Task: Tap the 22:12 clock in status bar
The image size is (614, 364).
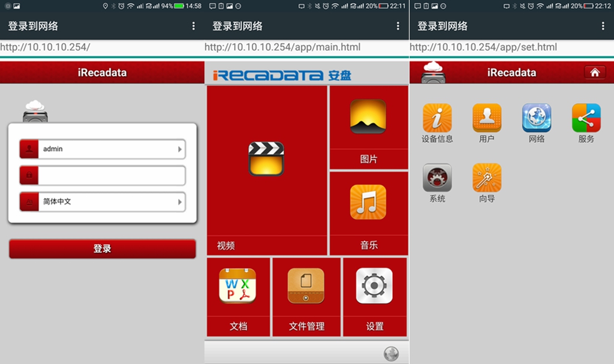Action: [x=603, y=6]
